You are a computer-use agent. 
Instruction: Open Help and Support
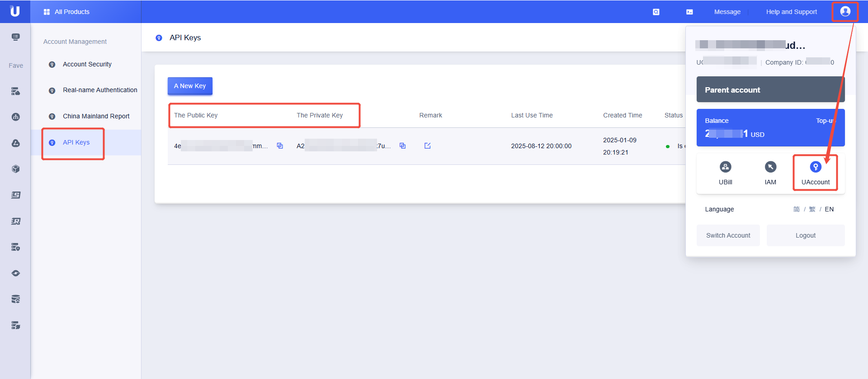tap(791, 12)
